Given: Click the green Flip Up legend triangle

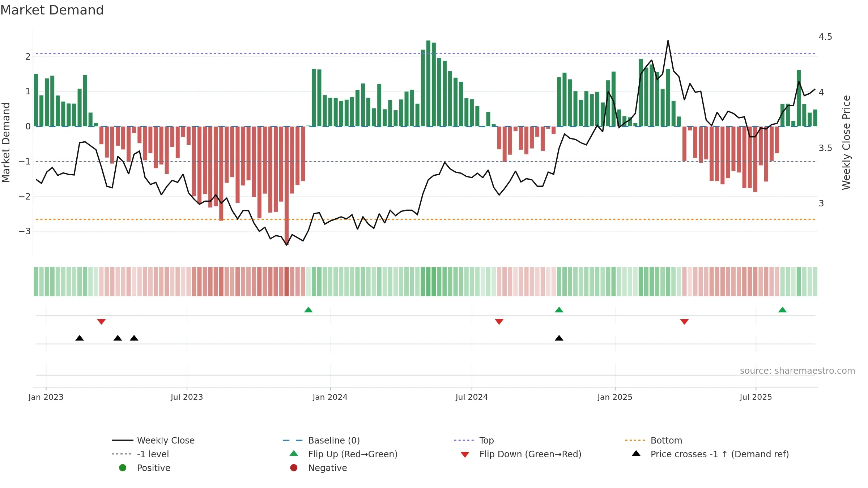Looking at the screenshot, I should tap(294, 453).
